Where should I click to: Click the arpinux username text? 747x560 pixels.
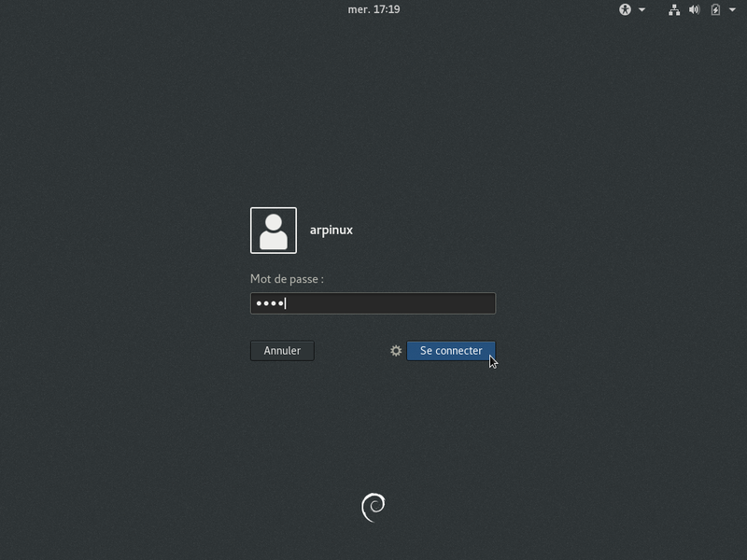pos(331,230)
